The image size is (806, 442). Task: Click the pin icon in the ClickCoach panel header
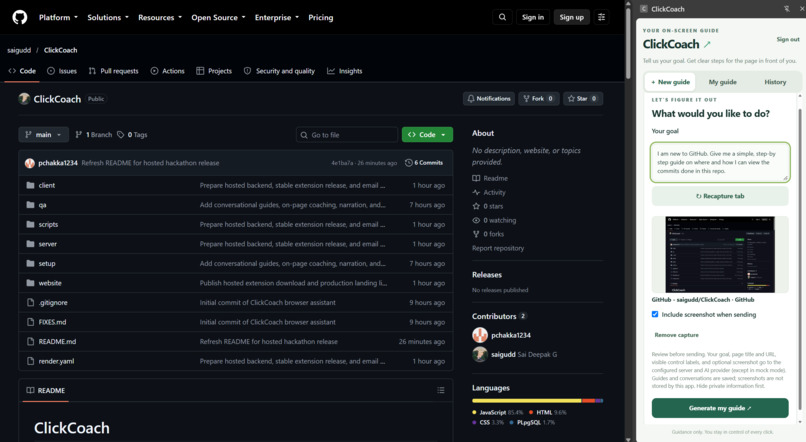click(786, 9)
